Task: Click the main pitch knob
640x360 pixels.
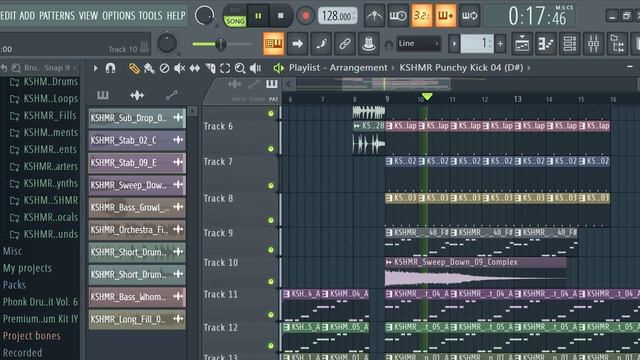Action: point(167,43)
